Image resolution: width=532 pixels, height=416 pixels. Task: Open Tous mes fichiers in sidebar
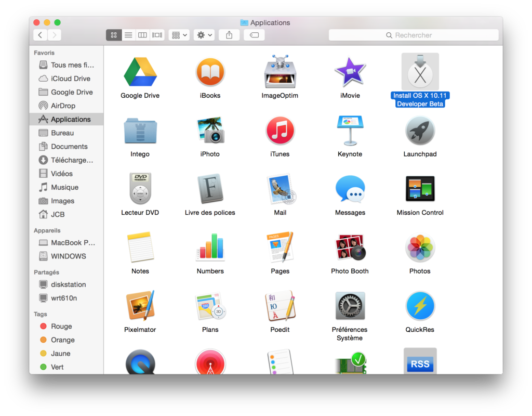point(66,65)
